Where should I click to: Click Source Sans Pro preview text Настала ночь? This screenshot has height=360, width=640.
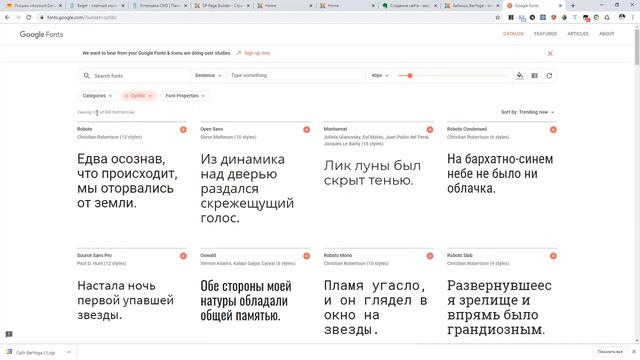coord(116,286)
